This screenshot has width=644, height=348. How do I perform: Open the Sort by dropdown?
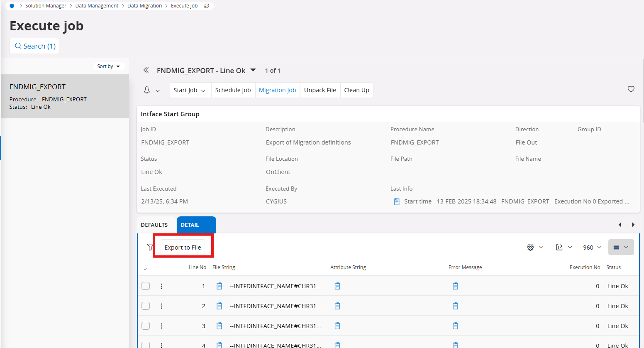pyautogui.click(x=108, y=66)
